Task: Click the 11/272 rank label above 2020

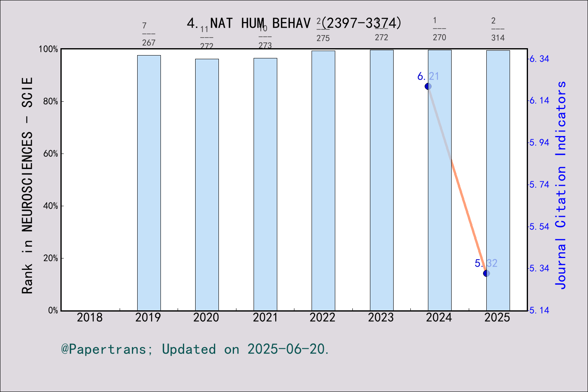Action: pyautogui.click(x=207, y=38)
